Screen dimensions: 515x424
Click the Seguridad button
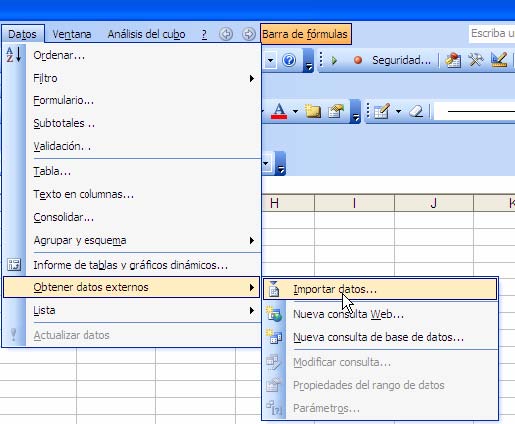(x=401, y=60)
